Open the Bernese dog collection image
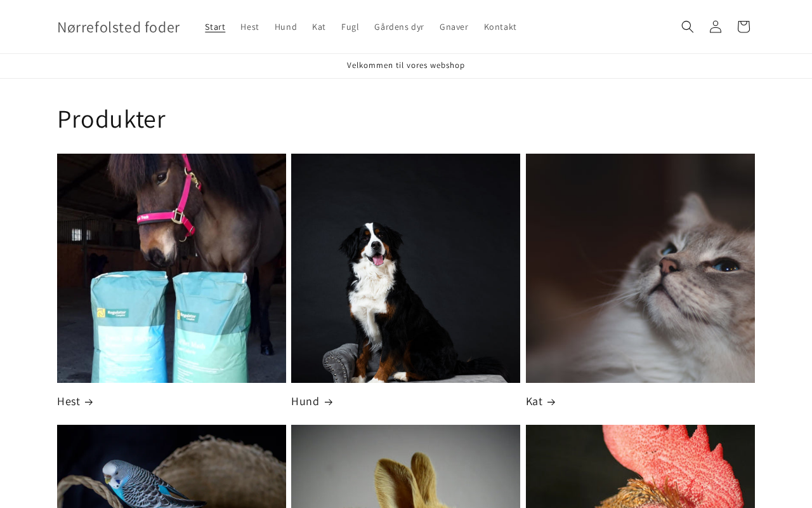Screen dimensions: 812x508 pyautogui.click(x=405, y=268)
